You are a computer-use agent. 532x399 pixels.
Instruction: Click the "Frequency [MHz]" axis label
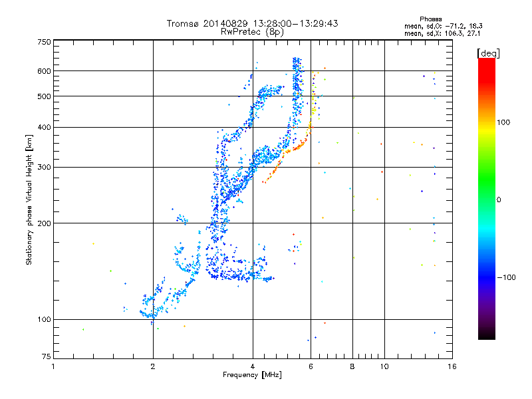[x=252, y=375]
